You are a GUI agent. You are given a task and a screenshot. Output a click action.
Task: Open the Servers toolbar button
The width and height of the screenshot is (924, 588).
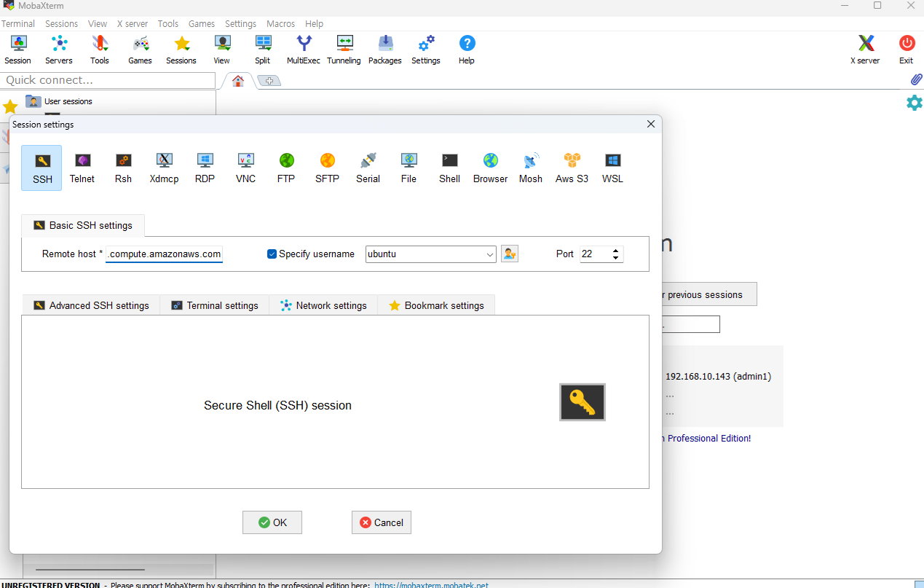pyautogui.click(x=59, y=50)
